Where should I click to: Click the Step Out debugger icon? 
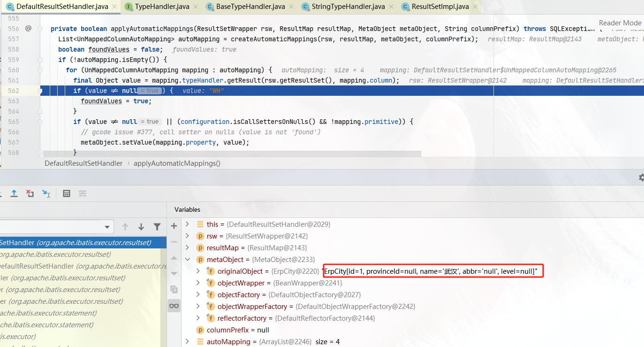14,193
